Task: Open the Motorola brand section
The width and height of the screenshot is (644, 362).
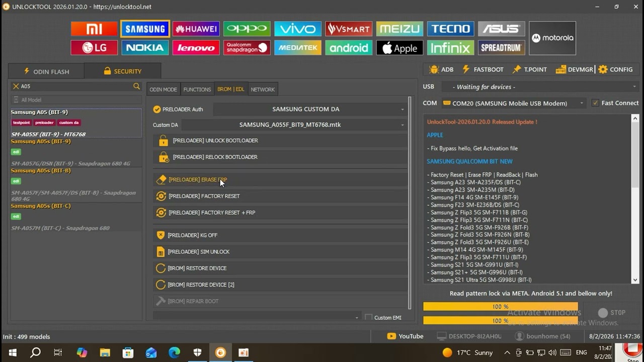Action: (x=552, y=38)
